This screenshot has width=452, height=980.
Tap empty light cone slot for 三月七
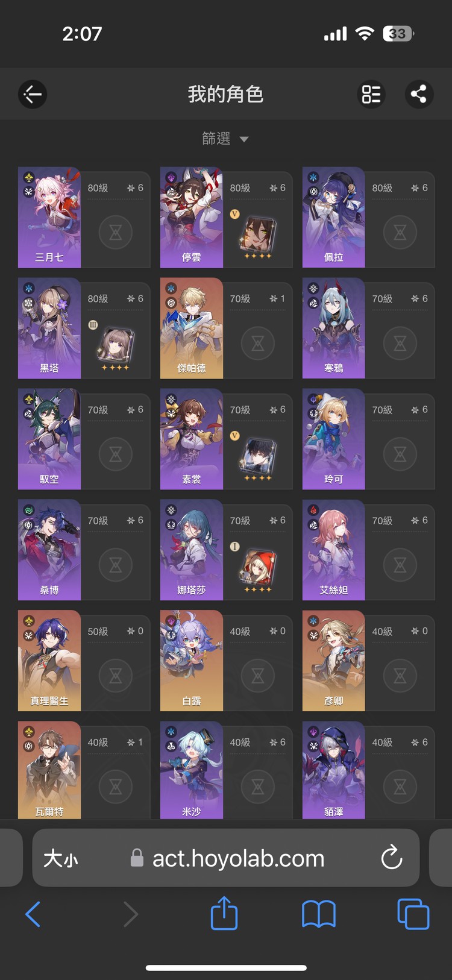click(116, 232)
